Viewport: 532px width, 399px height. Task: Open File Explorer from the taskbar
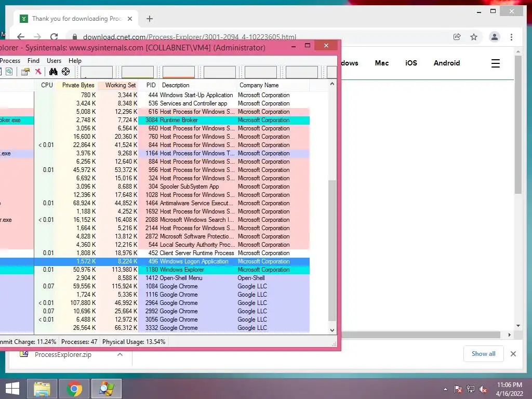click(42, 389)
